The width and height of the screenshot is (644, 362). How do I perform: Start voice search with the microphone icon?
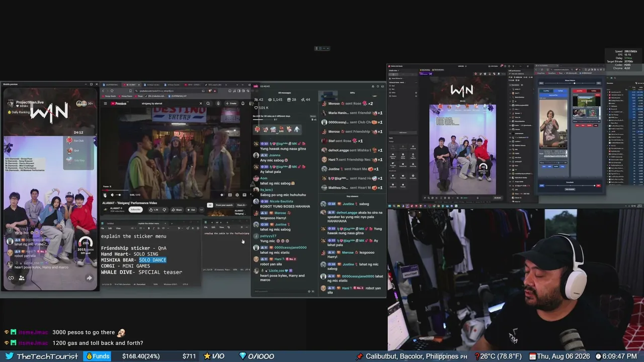(218, 104)
